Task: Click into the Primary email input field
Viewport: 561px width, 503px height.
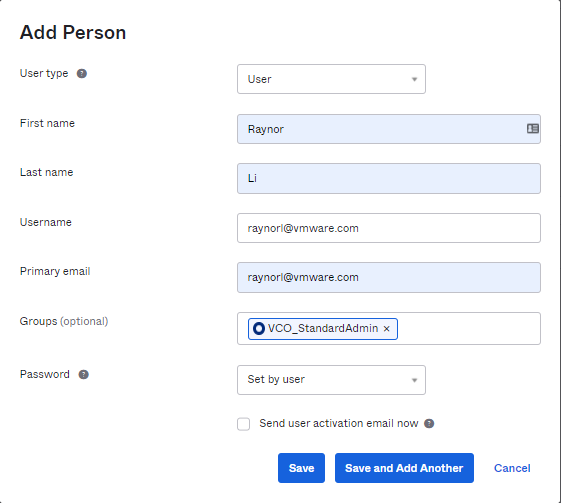Action: click(x=389, y=277)
